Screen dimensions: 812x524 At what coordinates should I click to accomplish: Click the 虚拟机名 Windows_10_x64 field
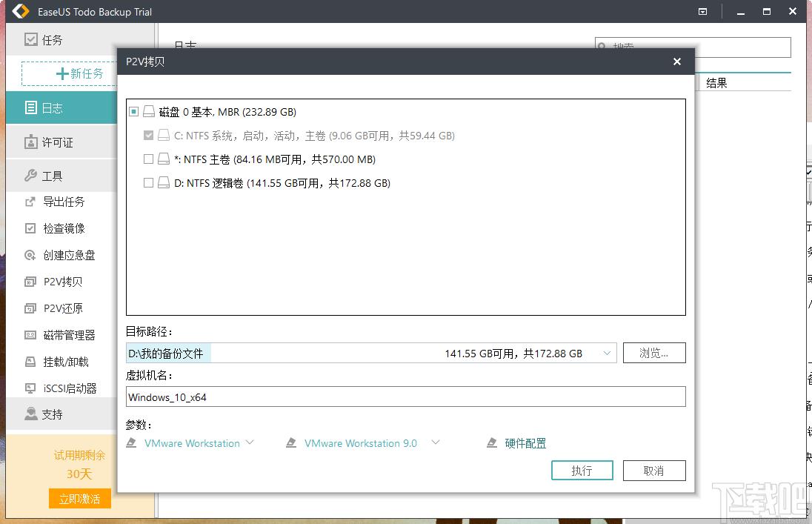(406, 397)
